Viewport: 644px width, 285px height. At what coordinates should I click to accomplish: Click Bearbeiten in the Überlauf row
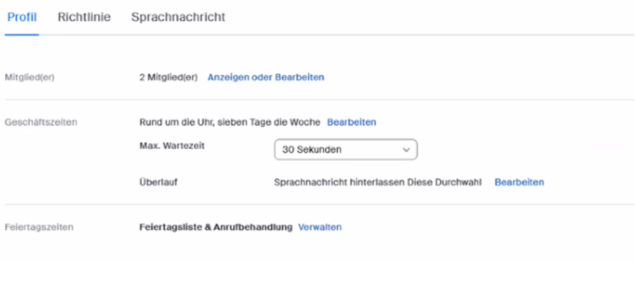519,182
